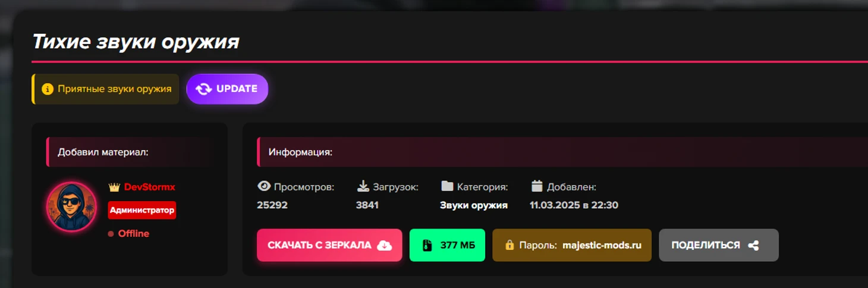
Task: Click the download icon beside Загрузок
Action: click(363, 186)
